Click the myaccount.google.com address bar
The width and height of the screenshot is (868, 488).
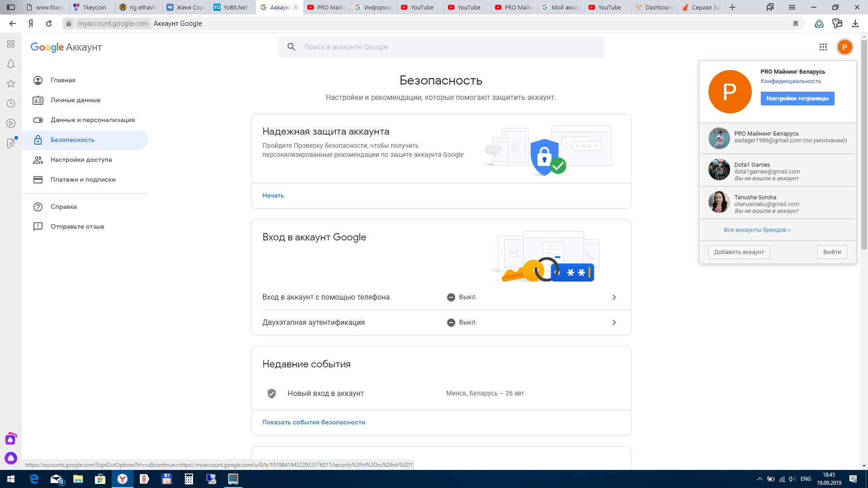tap(113, 23)
